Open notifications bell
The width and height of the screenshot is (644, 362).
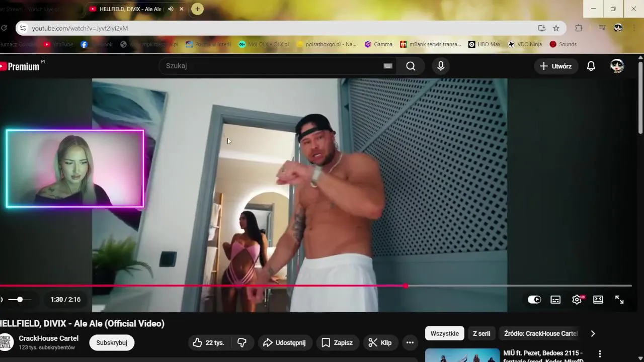[x=591, y=66]
